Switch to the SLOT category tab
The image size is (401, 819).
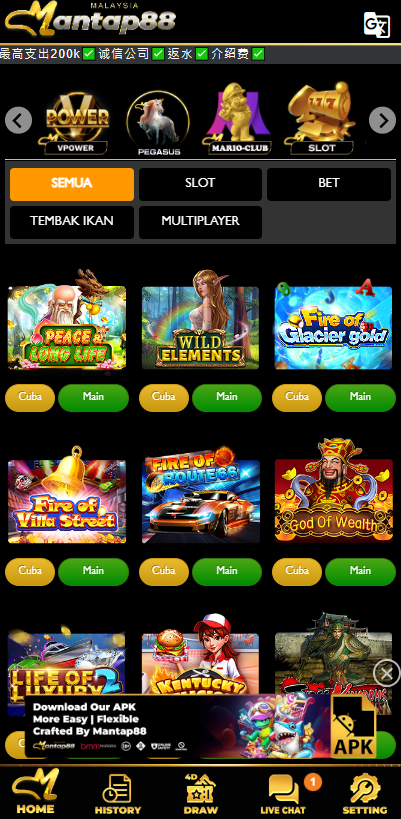pyautogui.click(x=200, y=184)
